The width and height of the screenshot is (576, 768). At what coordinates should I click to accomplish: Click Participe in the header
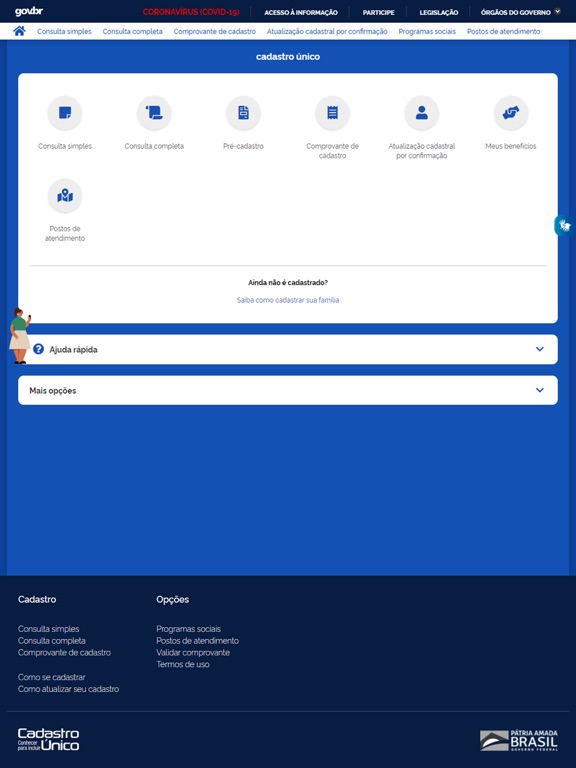coord(379,12)
